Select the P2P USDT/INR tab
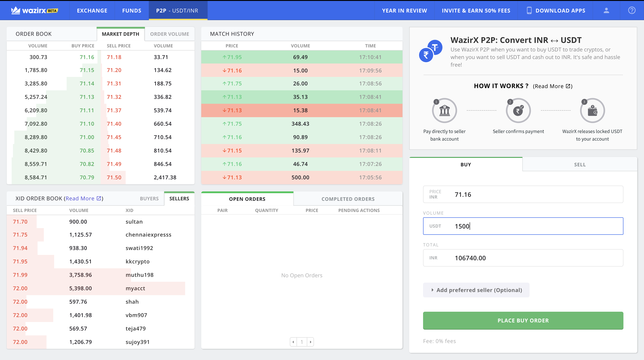This screenshot has height=360, width=644. (178, 11)
